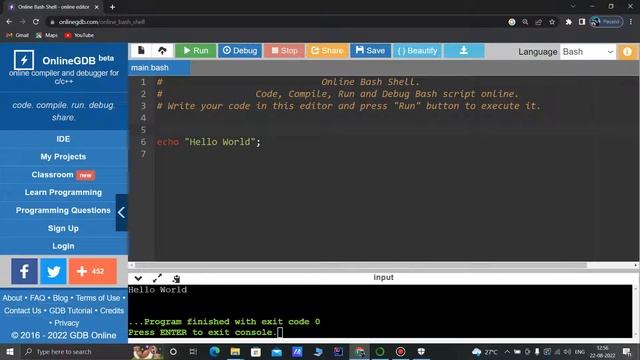Image resolution: width=640 pixels, height=360 pixels.
Task: Open the YouTube bookmark
Action: click(x=80, y=35)
